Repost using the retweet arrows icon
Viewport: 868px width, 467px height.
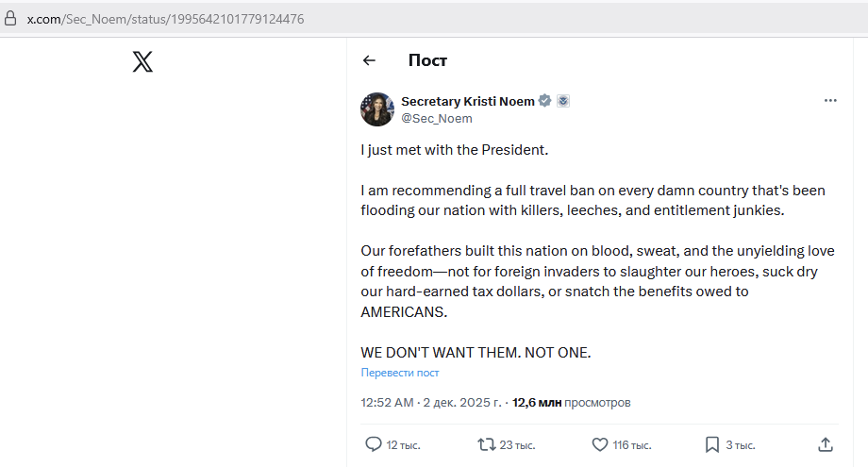[x=487, y=444]
